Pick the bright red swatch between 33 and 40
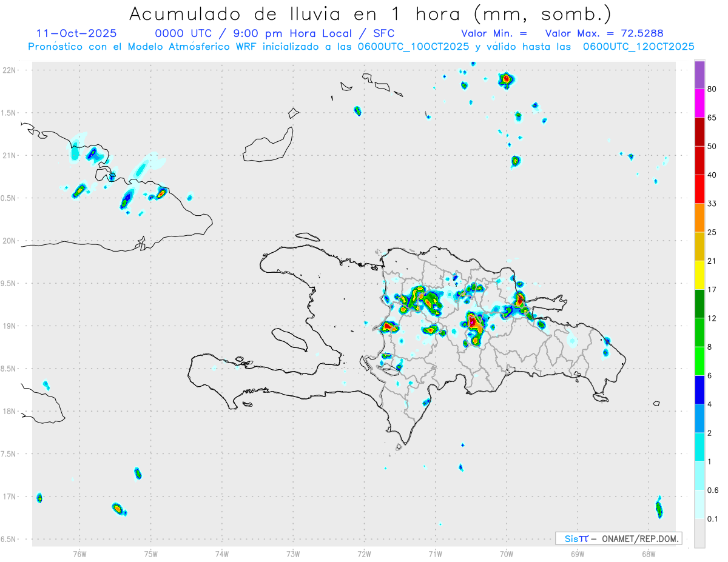This screenshot has height=562, width=728. click(x=700, y=189)
